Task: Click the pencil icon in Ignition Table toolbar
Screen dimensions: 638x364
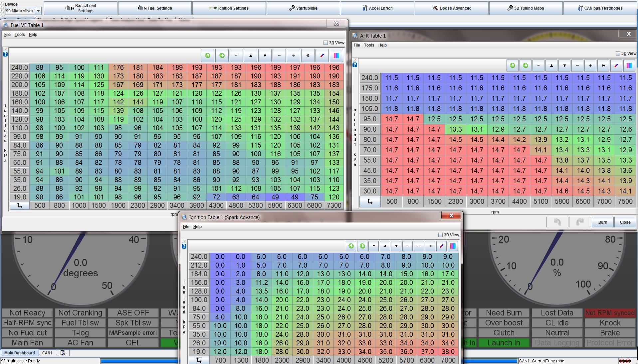Action: coord(442,246)
